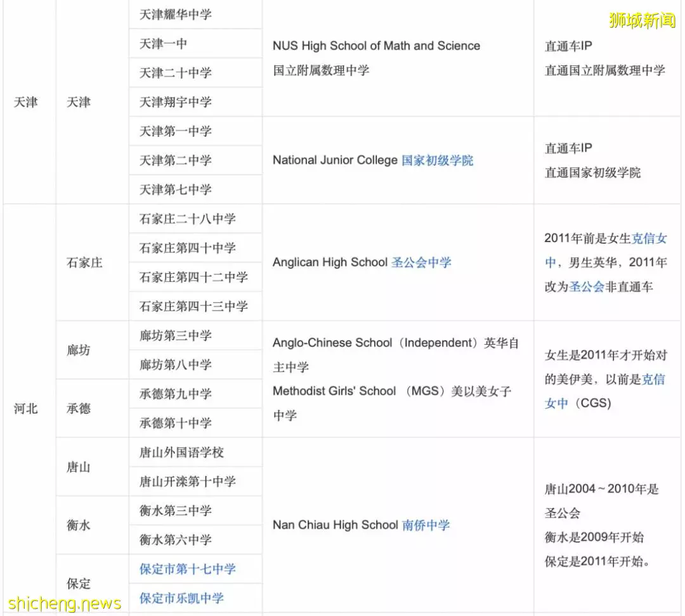Click on 衡水第三中学
The image size is (685, 616).
click(196, 511)
